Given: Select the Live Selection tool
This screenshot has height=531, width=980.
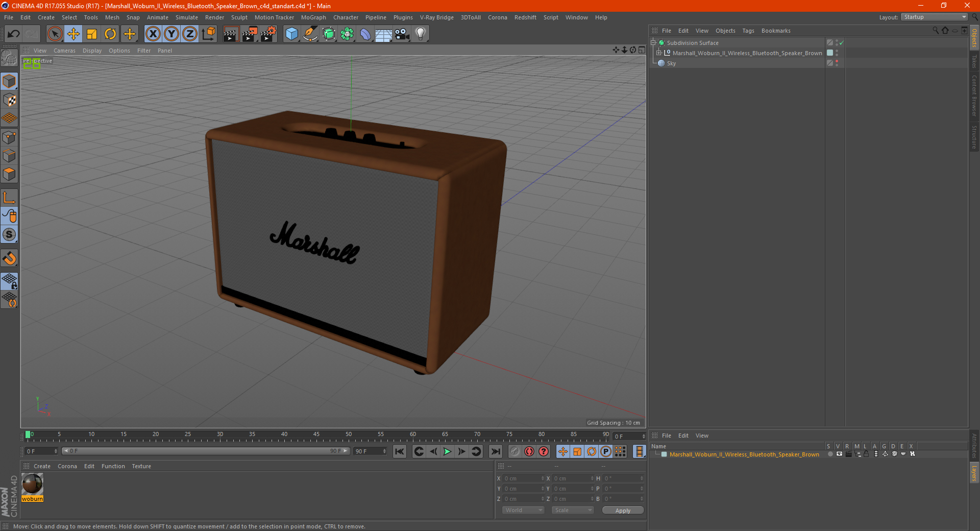Looking at the screenshot, I should 55,34.
